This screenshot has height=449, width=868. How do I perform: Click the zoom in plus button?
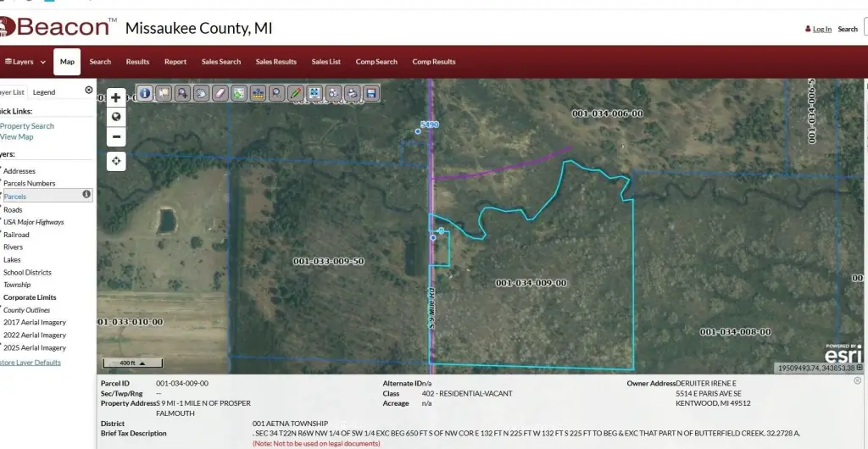click(x=116, y=97)
